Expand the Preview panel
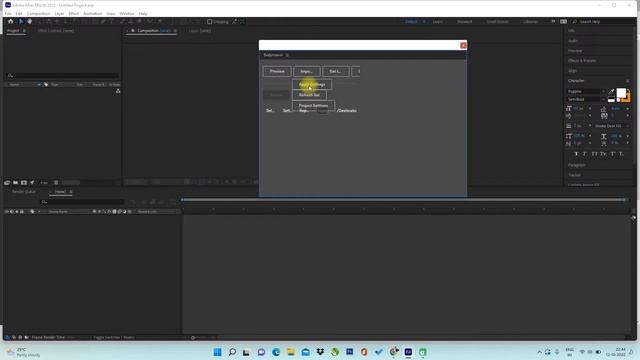This screenshot has width=640, height=360. tap(575, 51)
